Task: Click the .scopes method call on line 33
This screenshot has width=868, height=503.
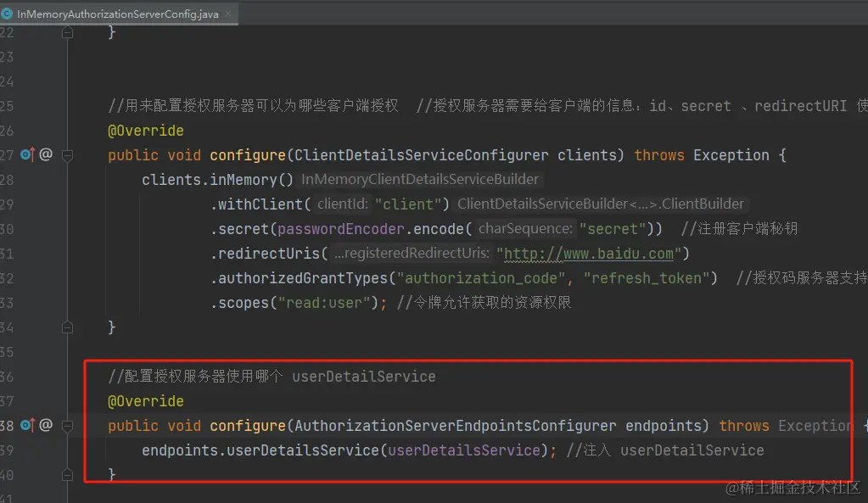Action: [x=239, y=303]
